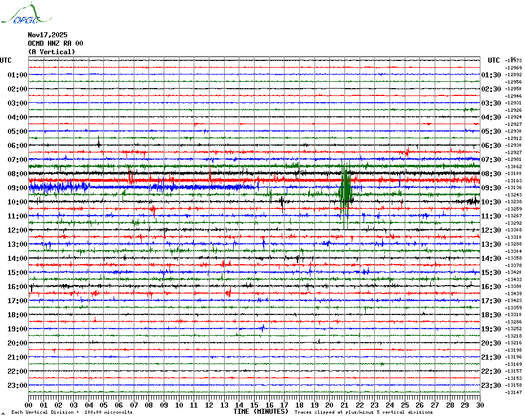
Task: Select the 12:00 hour label on left axis
Action: (x=17, y=230)
